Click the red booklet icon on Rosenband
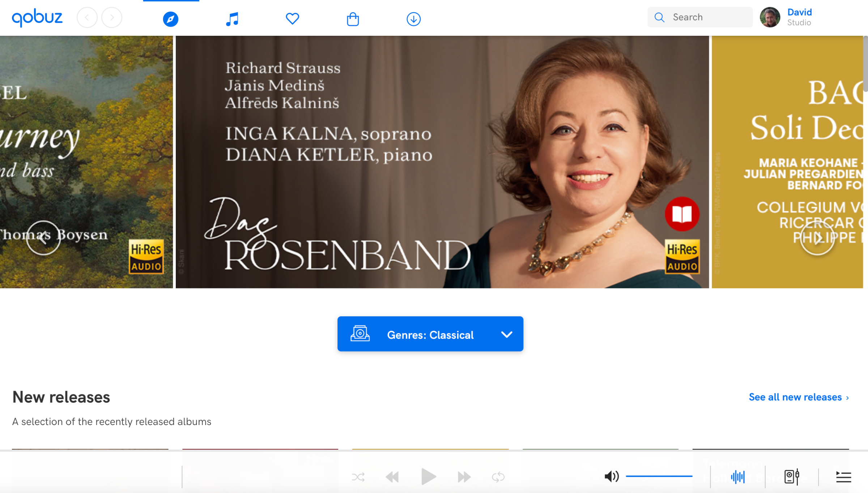Image resolution: width=868 pixels, height=493 pixels. pyautogui.click(x=682, y=214)
